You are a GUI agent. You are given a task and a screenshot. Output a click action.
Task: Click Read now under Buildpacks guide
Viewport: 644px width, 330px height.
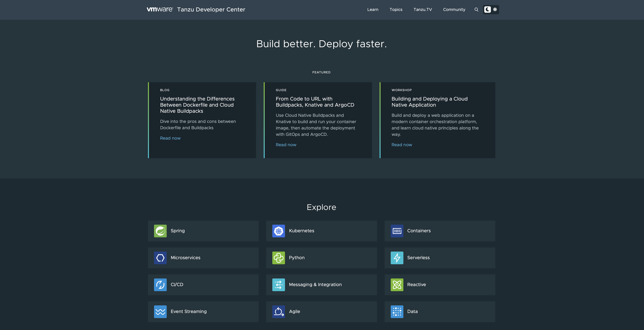286,145
